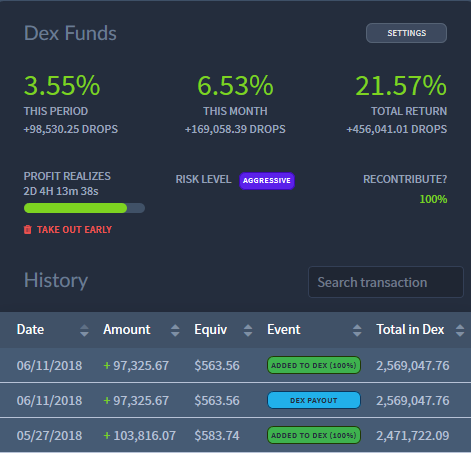Click the 21.57% total return figure
Viewport: 471px width, 453px height.
pos(401,86)
